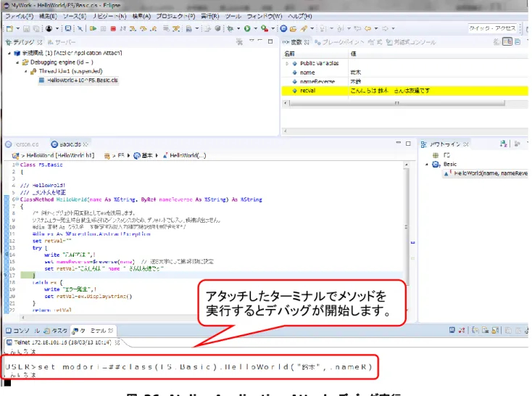Click the Disconnect debug icon
Viewport: 532px width, 396px height.
click(122, 29)
